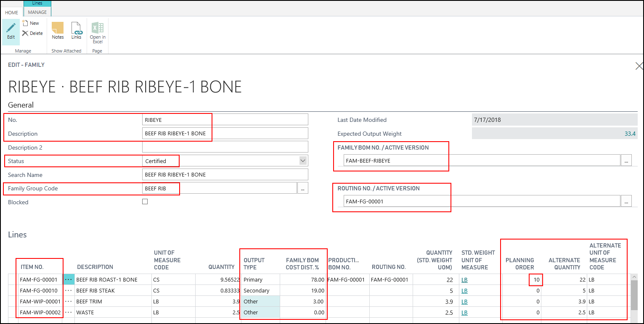
Task: Click Primary output type cell
Action: pyautogui.click(x=260, y=279)
